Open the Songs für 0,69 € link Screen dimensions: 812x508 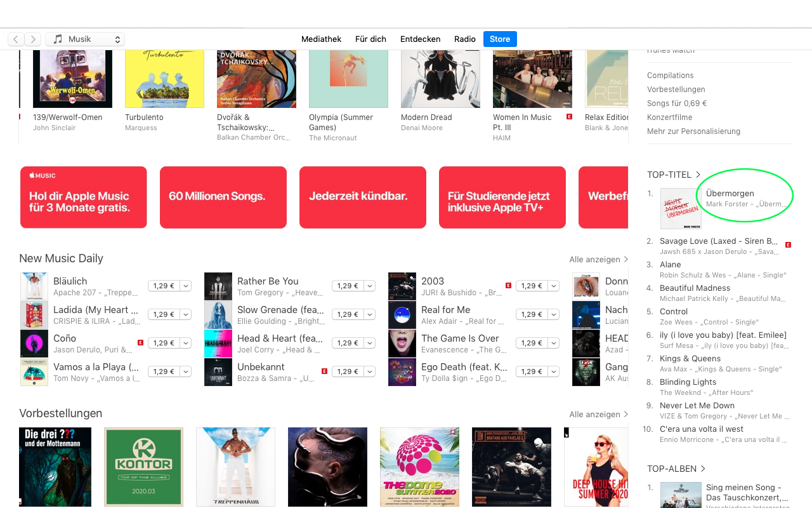pyautogui.click(x=677, y=104)
